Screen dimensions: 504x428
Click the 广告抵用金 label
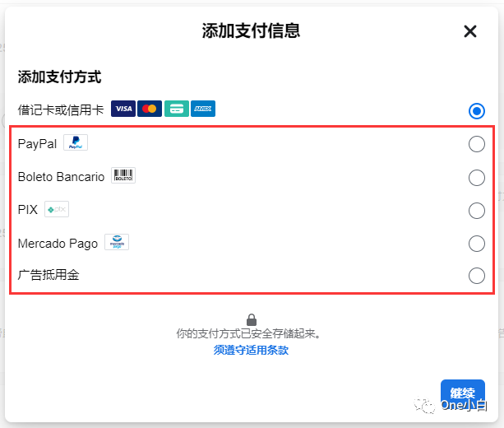pyautogui.click(x=49, y=275)
